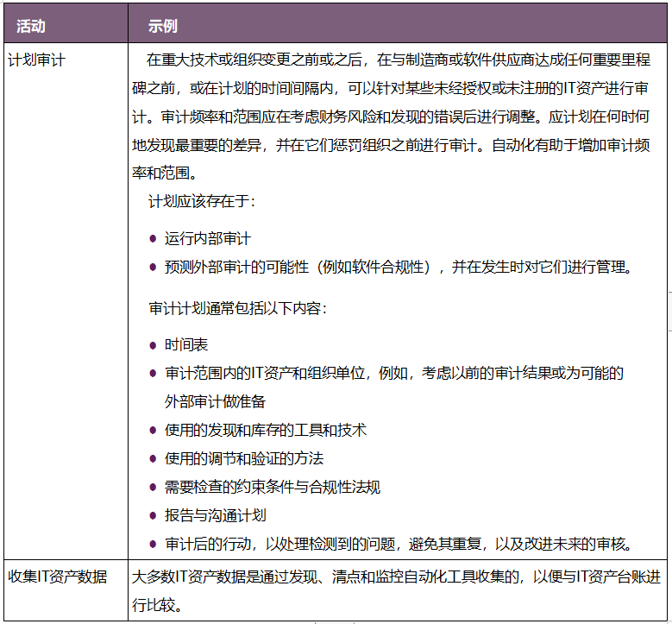
Task: Click the bullet dot before 时间表
Action: pos(153,345)
